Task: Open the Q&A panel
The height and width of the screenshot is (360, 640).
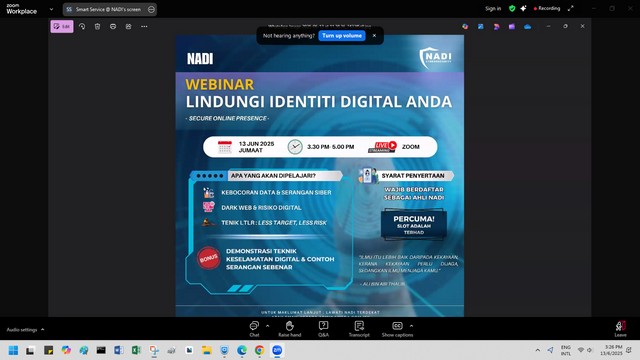Action: click(323, 329)
